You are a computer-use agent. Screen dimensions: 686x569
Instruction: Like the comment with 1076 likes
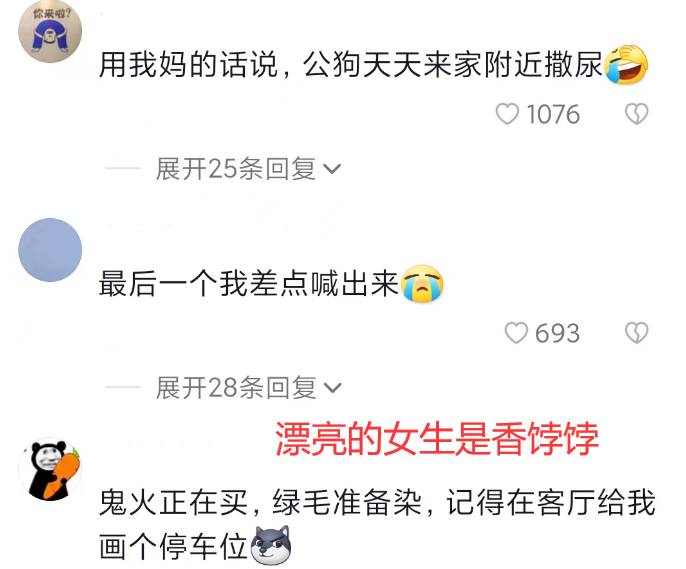507,114
